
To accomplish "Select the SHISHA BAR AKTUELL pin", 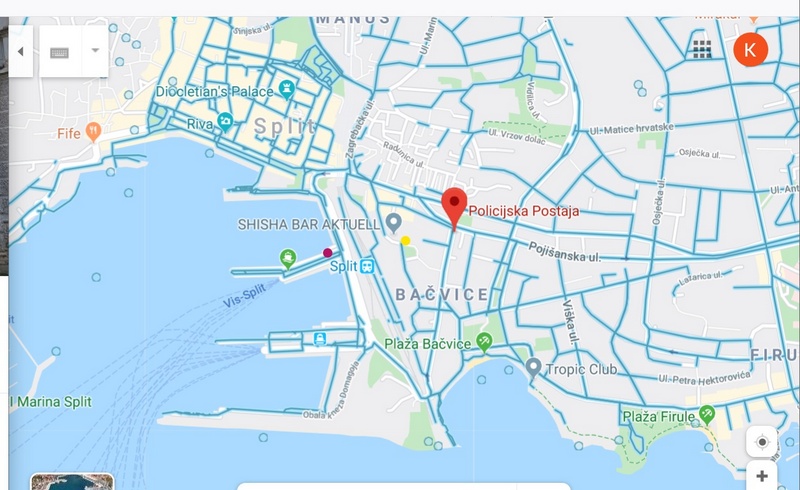I will (393, 223).
